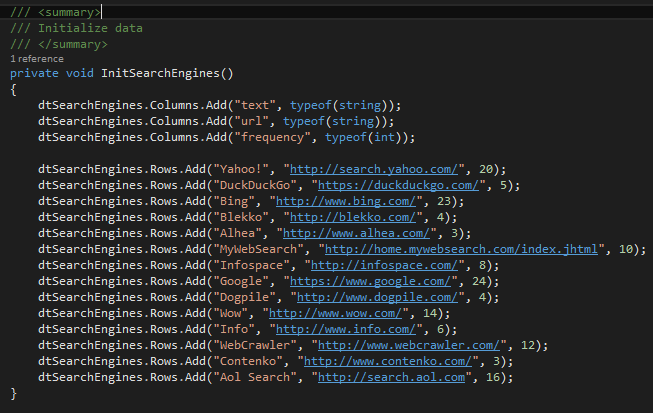Click typeof(int) in the frequency line
This screenshot has width=653, height=413.
point(364,137)
